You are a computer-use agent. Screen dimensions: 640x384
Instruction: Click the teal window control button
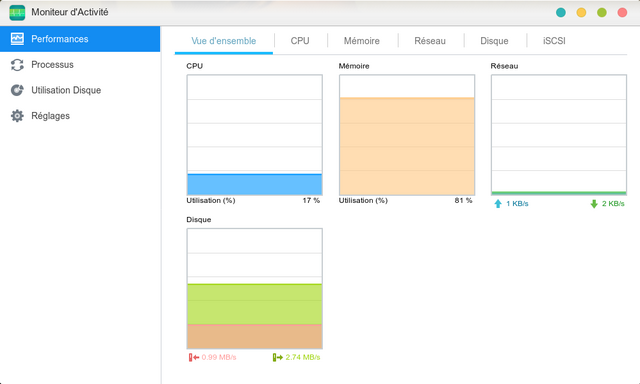[561, 12]
